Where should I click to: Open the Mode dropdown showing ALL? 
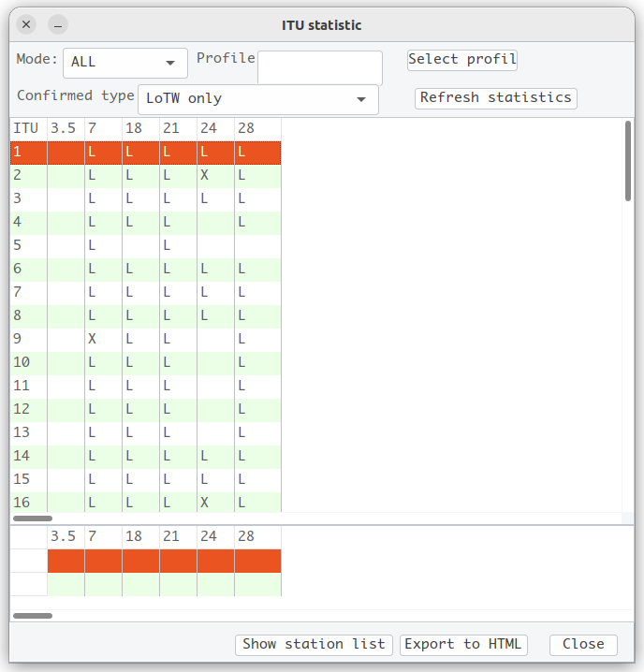point(125,63)
